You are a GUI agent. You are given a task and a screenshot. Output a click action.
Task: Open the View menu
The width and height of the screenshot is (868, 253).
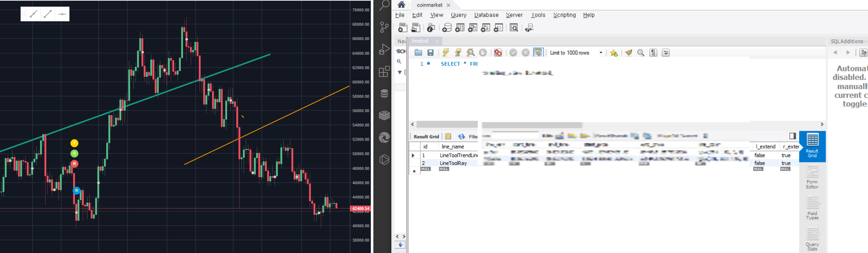(437, 15)
